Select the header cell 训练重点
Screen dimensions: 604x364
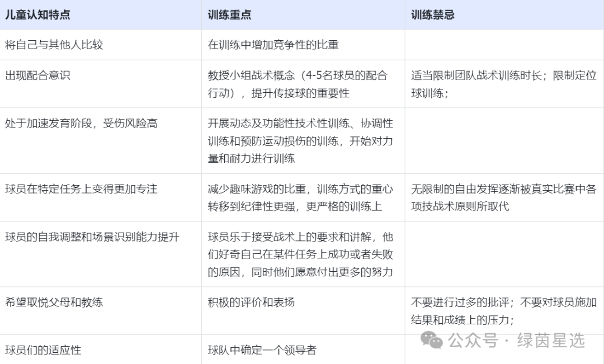pos(303,15)
